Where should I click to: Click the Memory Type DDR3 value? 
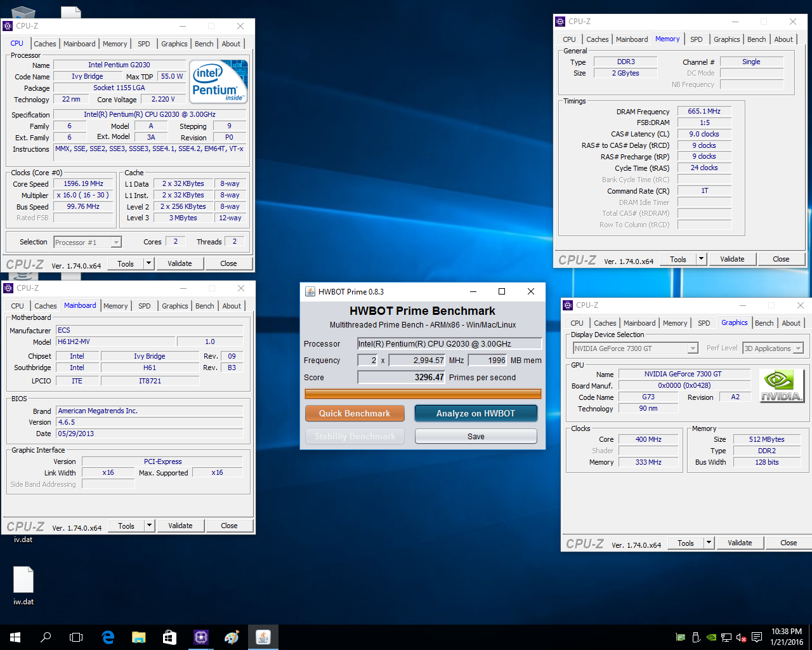coord(625,62)
